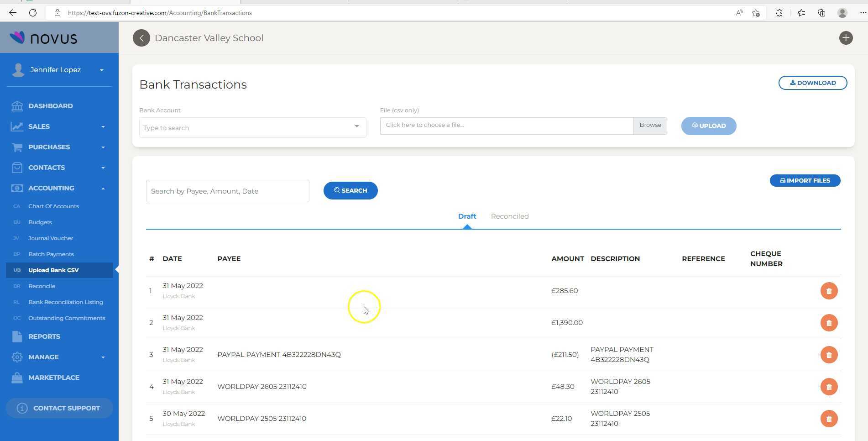
Task: Click the round back arrow beside school name
Action: point(141,38)
